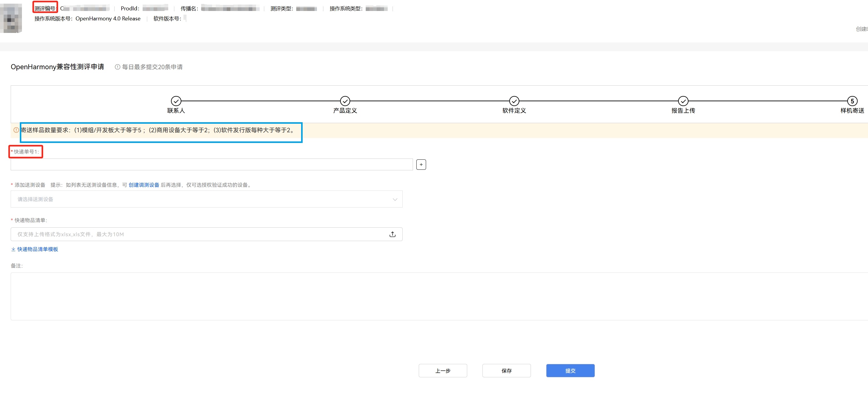
Task: Click the 传播名 label
Action: click(189, 9)
